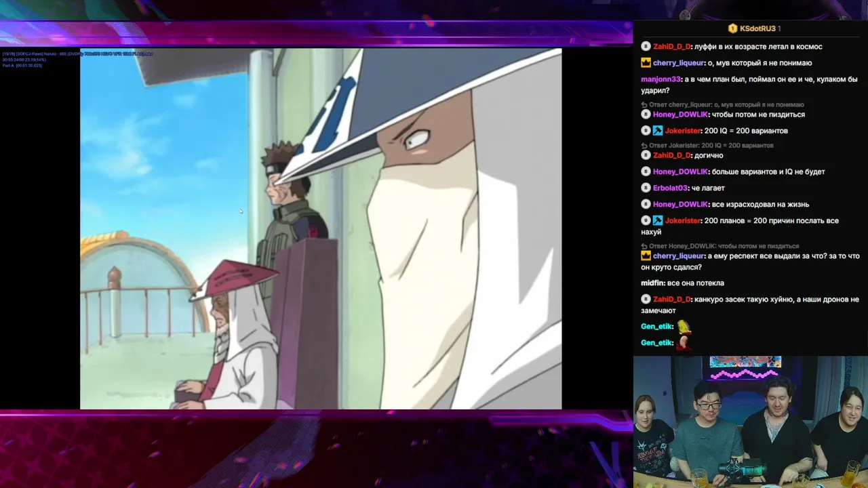The width and height of the screenshot is (868, 488).
Task: Click the message text "все она потекла"
Action: tap(696, 283)
